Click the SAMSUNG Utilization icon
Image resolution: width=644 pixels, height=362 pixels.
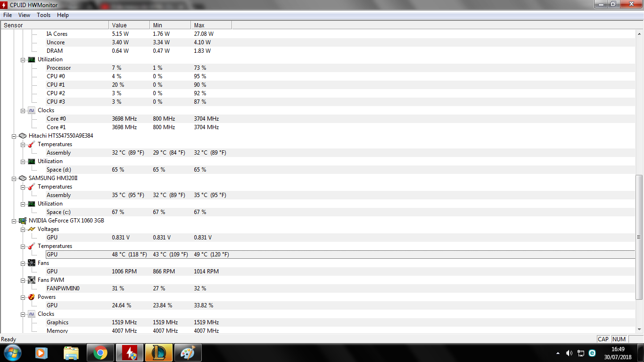(32, 204)
